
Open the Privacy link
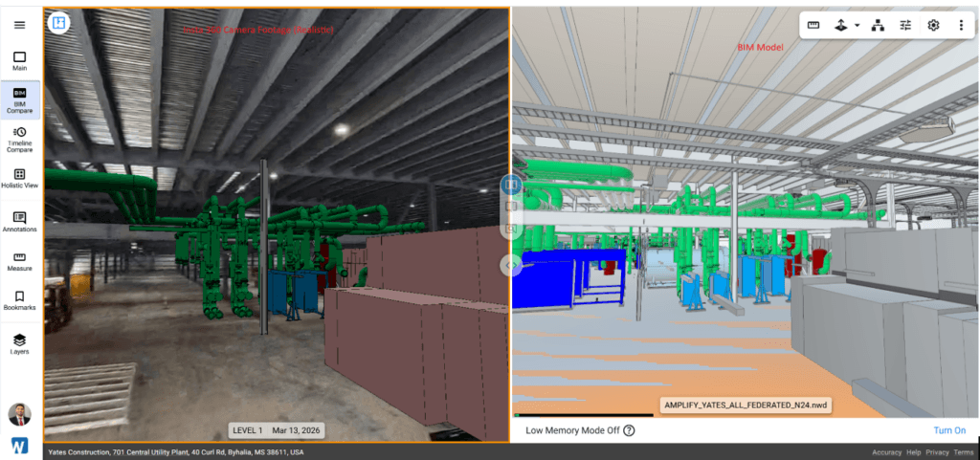[937, 452]
